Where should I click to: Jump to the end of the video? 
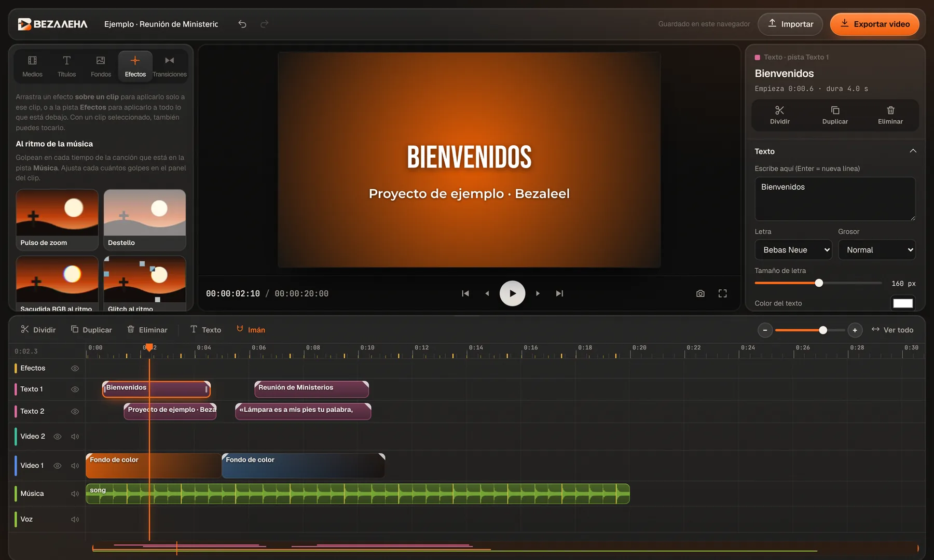click(x=559, y=293)
